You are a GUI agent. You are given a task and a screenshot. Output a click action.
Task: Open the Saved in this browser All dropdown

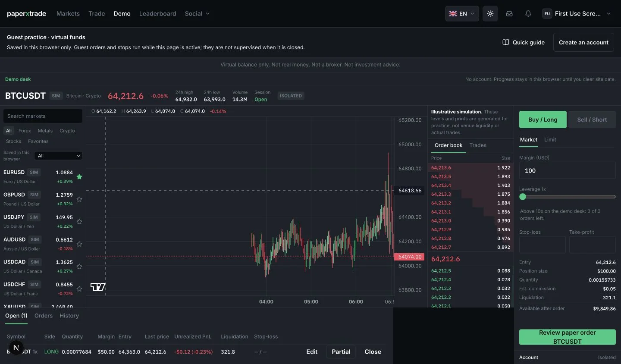tap(58, 156)
